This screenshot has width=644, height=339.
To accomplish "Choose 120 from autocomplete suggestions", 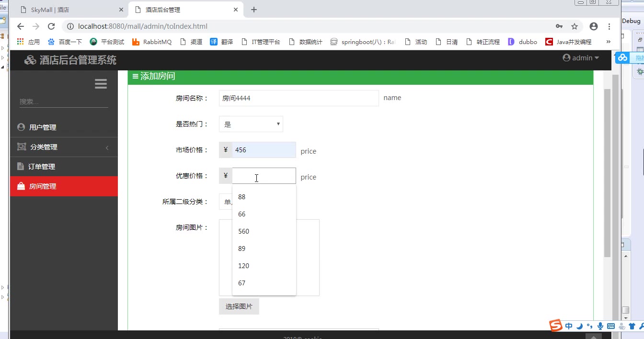I will click(x=264, y=266).
